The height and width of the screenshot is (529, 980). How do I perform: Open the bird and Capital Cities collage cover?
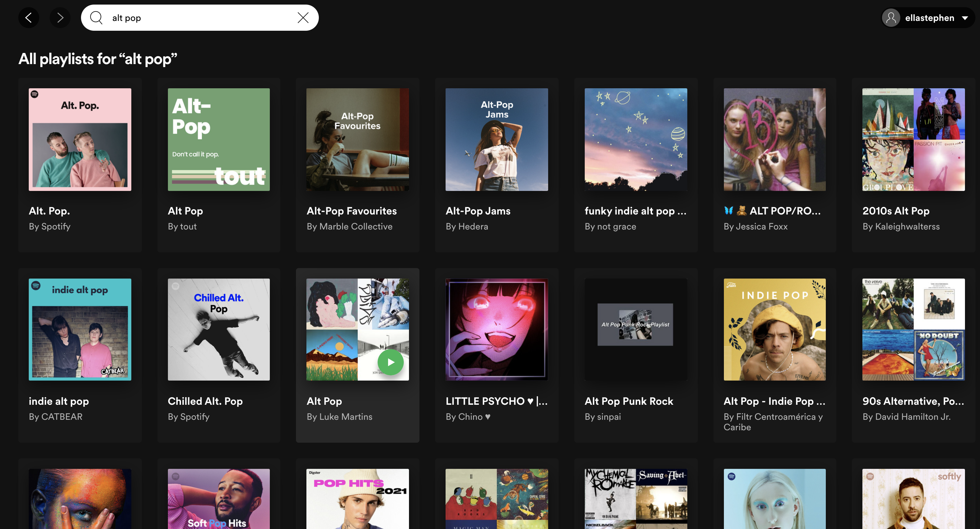(x=497, y=499)
